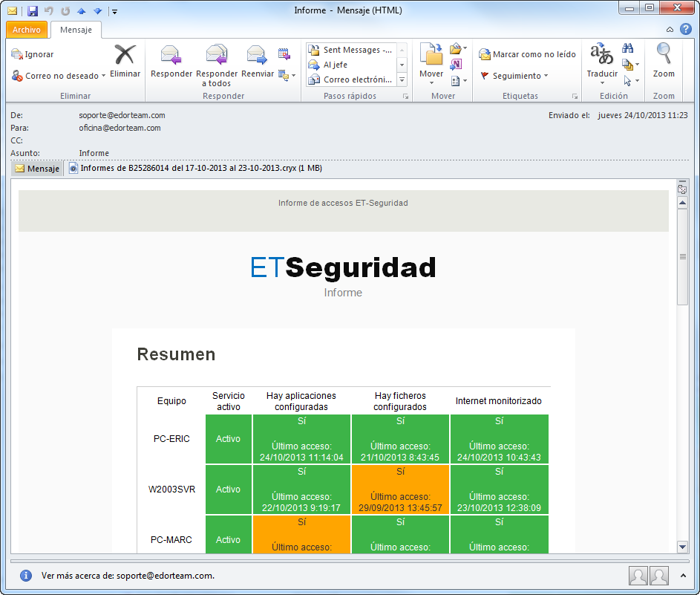Go to previous item with up arrow
The image size is (700, 595).
point(81,10)
